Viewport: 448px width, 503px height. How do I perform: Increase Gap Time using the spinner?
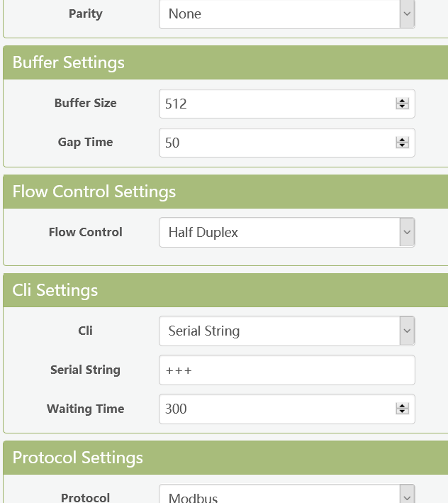tap(403, 140)
